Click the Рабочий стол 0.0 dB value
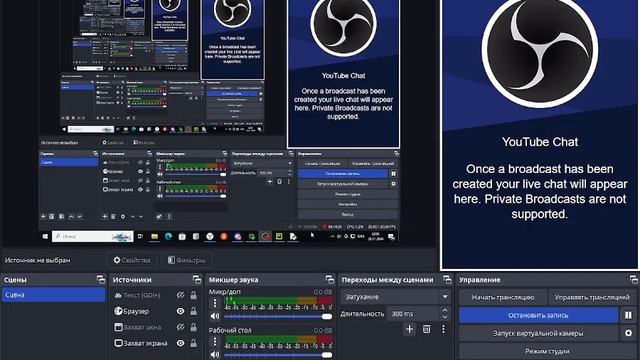Screen dimensions: 640x360 tap(323, 330)
